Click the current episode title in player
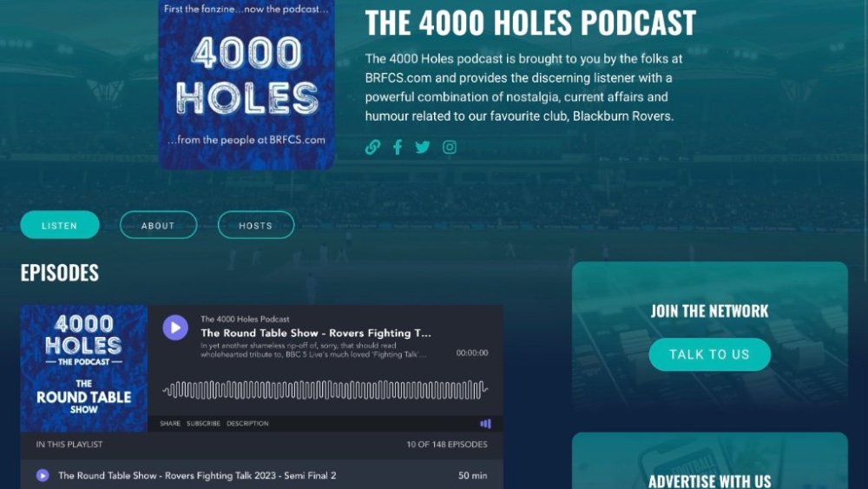 [316, 333]
